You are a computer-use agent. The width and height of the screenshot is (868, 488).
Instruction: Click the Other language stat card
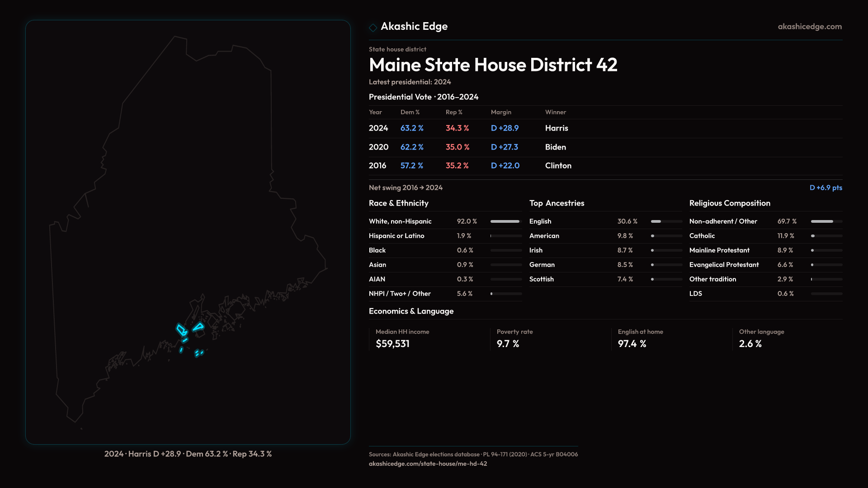coord(761,339)
